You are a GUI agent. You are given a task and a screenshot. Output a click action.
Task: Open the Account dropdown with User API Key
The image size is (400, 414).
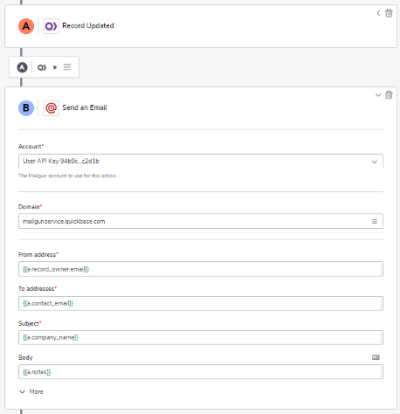[x=201, y=161]
